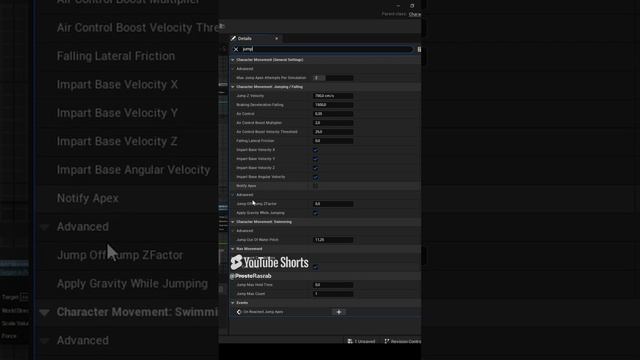This screenshot has height=360, width=640.
Task: Click the On Reached Jump Apex event row
Action: click(x=325, y=312)
